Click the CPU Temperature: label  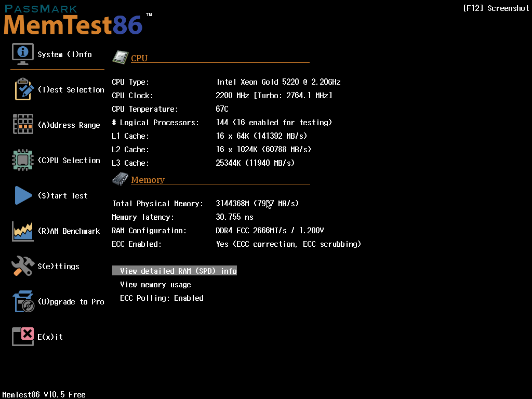[145, 109]
